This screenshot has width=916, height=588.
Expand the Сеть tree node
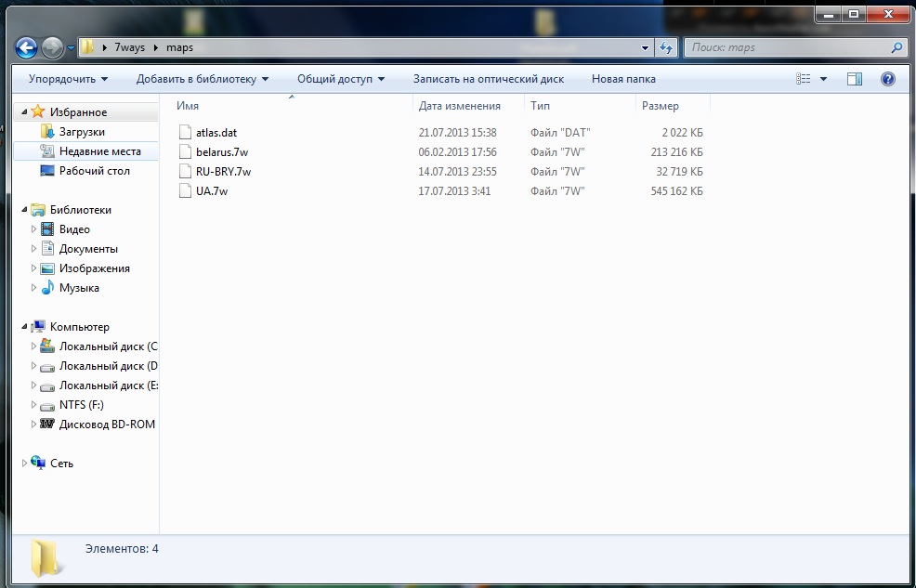tap(24, 464)
